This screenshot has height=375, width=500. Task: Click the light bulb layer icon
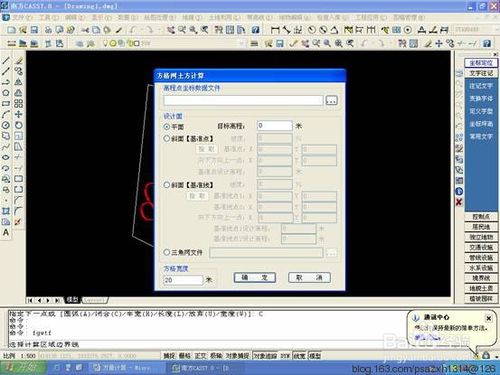(106, 43)
